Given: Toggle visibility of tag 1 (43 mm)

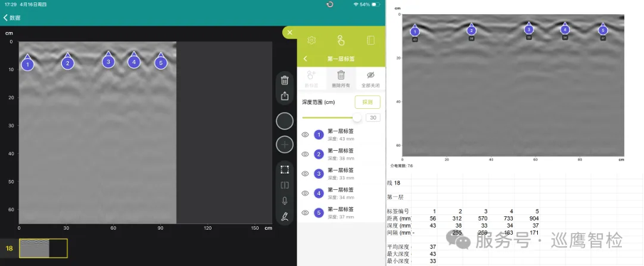Looking at the screenshot, I should (305, 134).
